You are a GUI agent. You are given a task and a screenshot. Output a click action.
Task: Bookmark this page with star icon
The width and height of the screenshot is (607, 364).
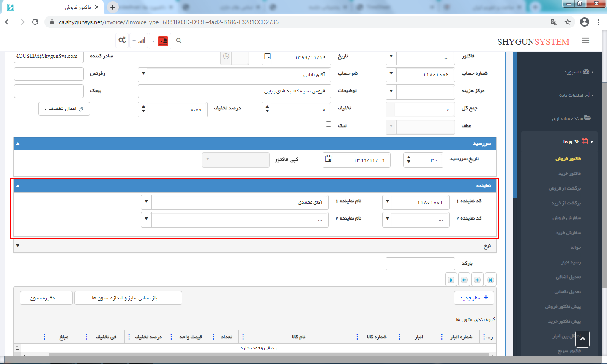tap(568, 22)
